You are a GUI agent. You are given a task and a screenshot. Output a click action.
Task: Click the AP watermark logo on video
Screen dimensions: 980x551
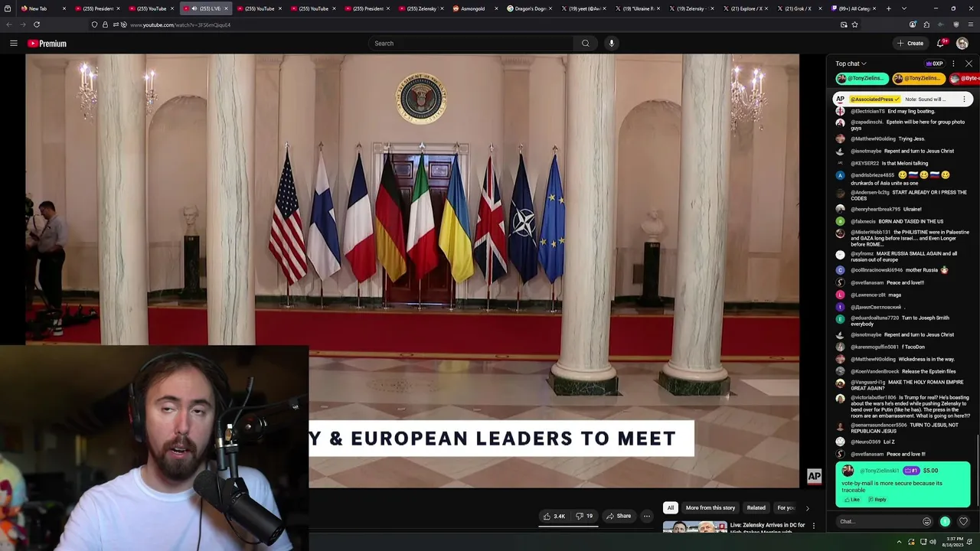pos(814,476)
